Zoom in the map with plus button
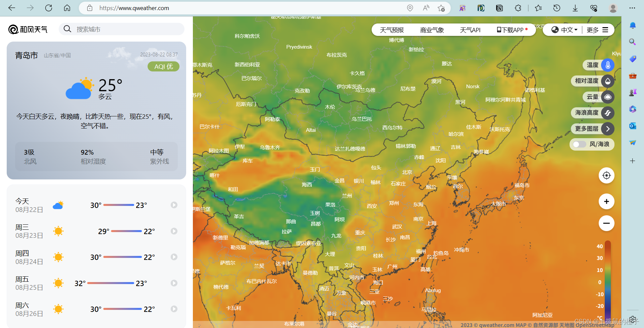 (x=606, y=202)
